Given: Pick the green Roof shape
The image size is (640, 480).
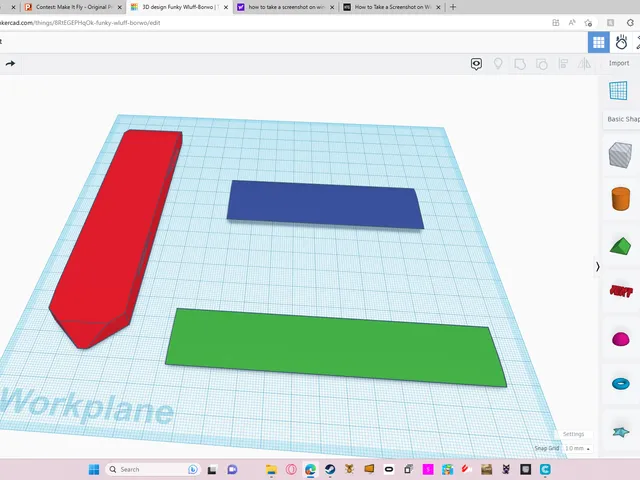Looking at the screenshot, I should pos(620,247).
